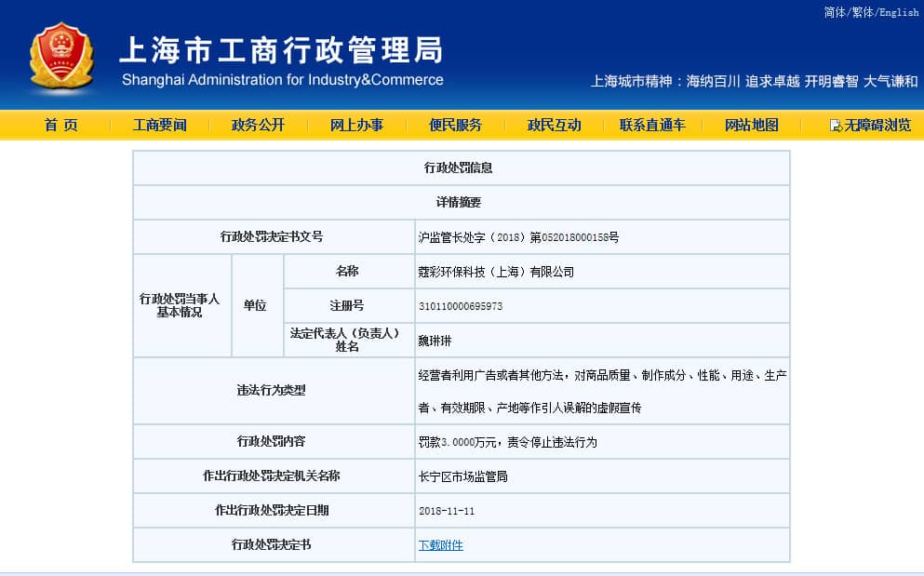Viewport: 924px width, 576px height.
Task: Open the 便民服务 menu
Action: tap(455, 125)
